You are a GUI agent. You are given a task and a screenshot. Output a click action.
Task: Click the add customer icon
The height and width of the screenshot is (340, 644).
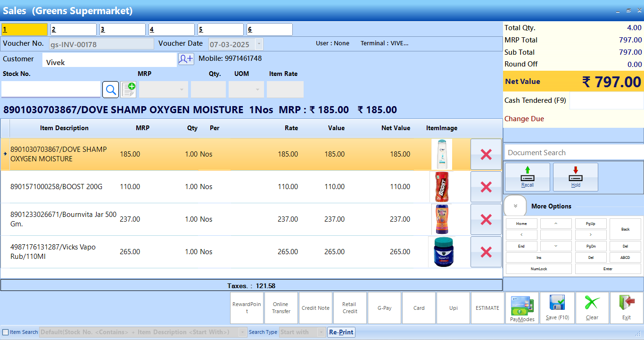point(186,59)
